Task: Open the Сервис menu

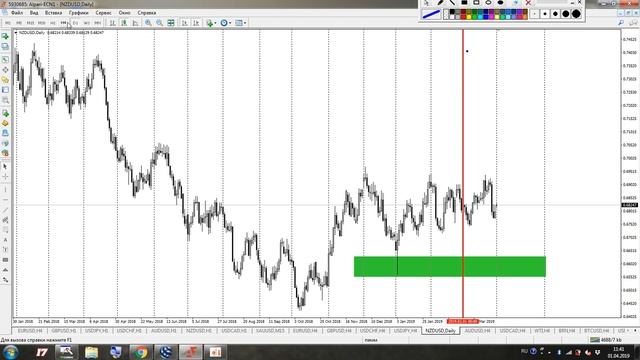Action: [103, 13]
